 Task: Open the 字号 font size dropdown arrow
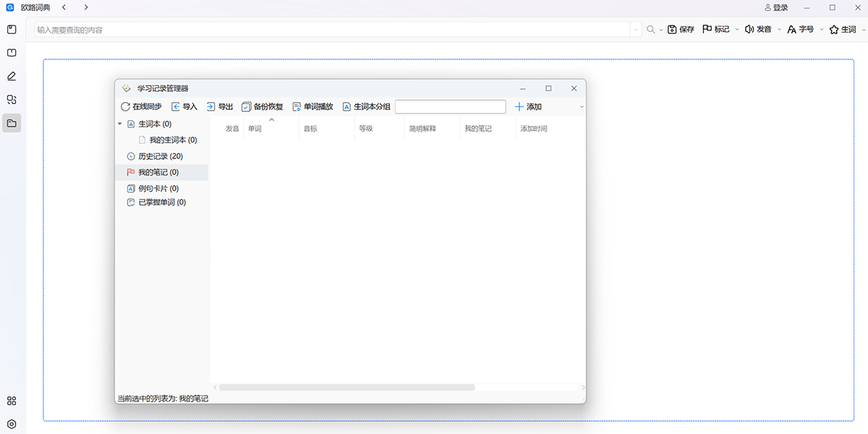point(823,30)
